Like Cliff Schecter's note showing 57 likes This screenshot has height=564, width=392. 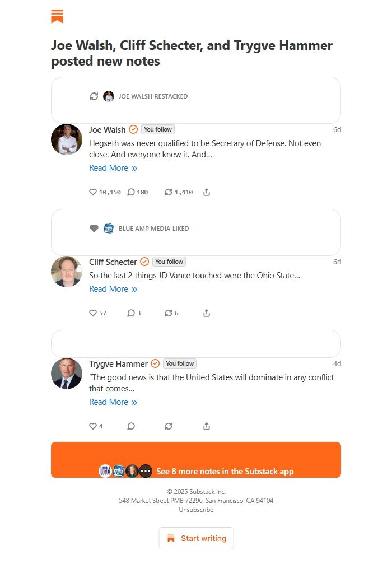[x=93, y=313]
